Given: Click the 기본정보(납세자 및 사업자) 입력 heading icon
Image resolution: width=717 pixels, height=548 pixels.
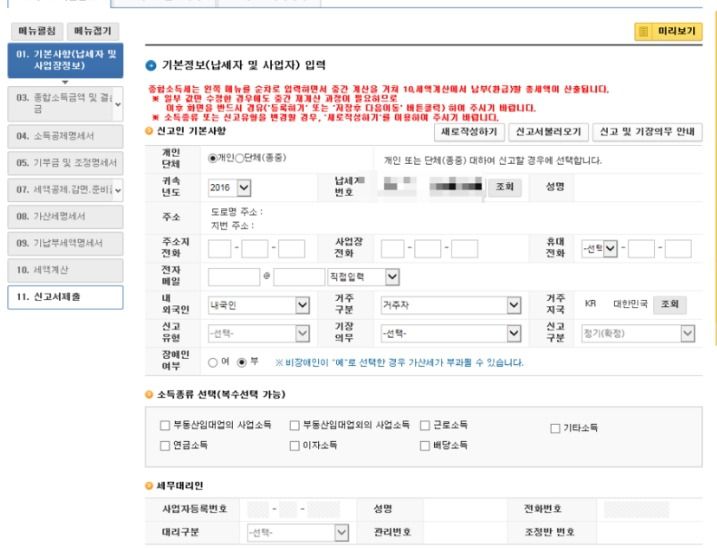Looking at the screenshot, I should pyautogui.click(x=151, y=66).
